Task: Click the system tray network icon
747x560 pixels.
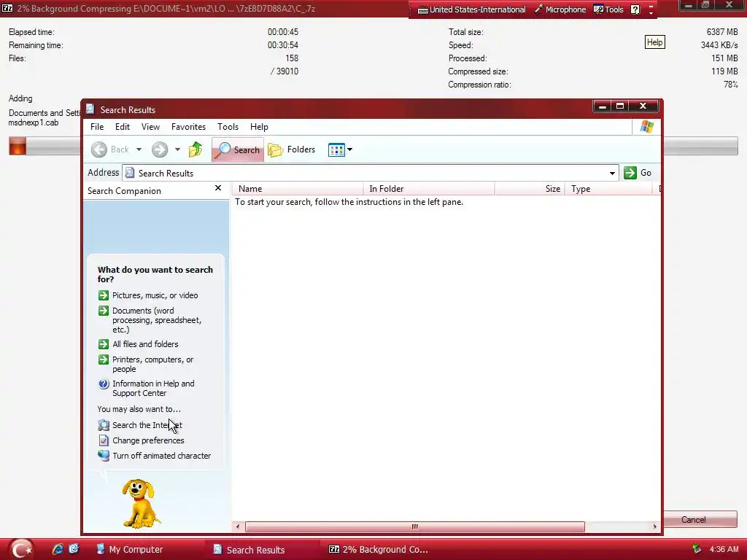Action: (697, 549)
